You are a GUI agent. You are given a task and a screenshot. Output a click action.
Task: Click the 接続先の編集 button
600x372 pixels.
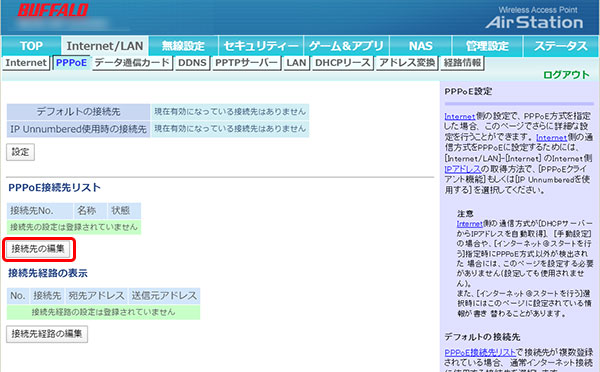click(x=38, y=249)
